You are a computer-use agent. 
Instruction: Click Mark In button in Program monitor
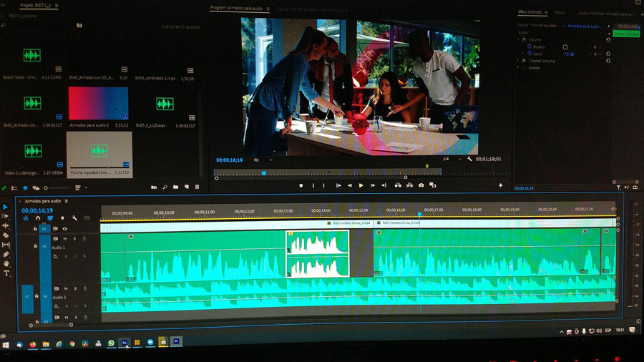pos(313,186)
